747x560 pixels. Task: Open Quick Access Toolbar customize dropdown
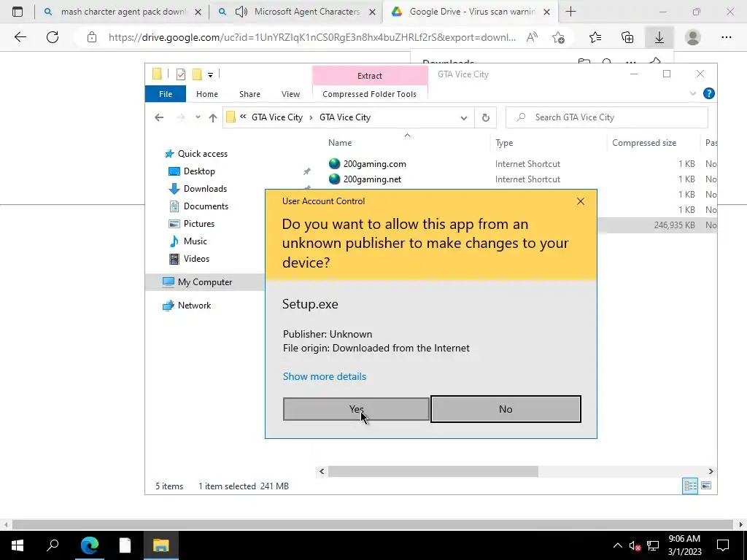point(210,75)
